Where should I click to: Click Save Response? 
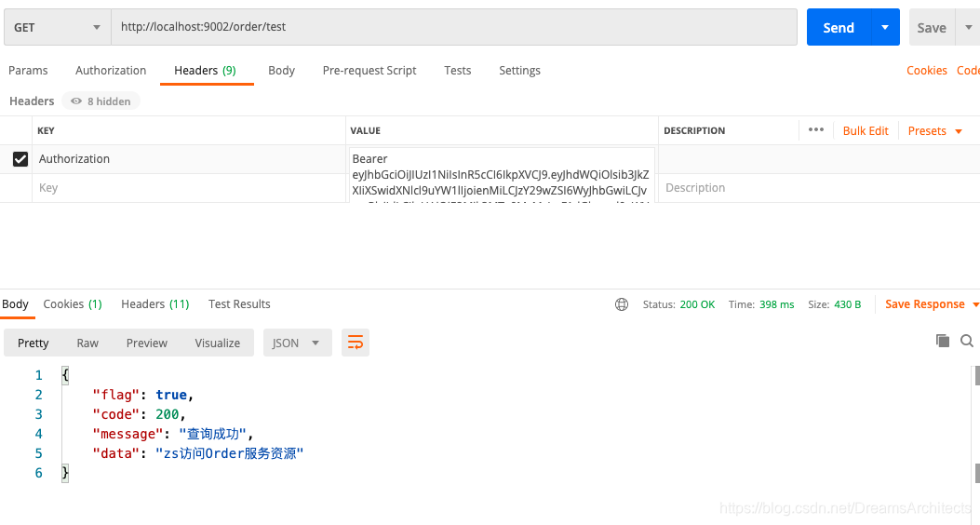click(x=924, y=304)
